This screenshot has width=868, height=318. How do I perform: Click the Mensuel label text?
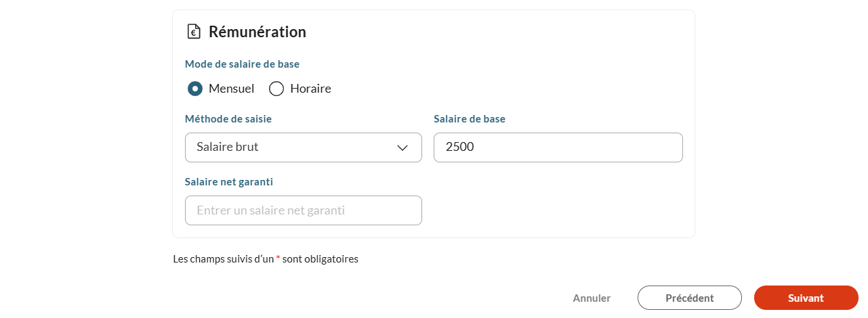231,89
